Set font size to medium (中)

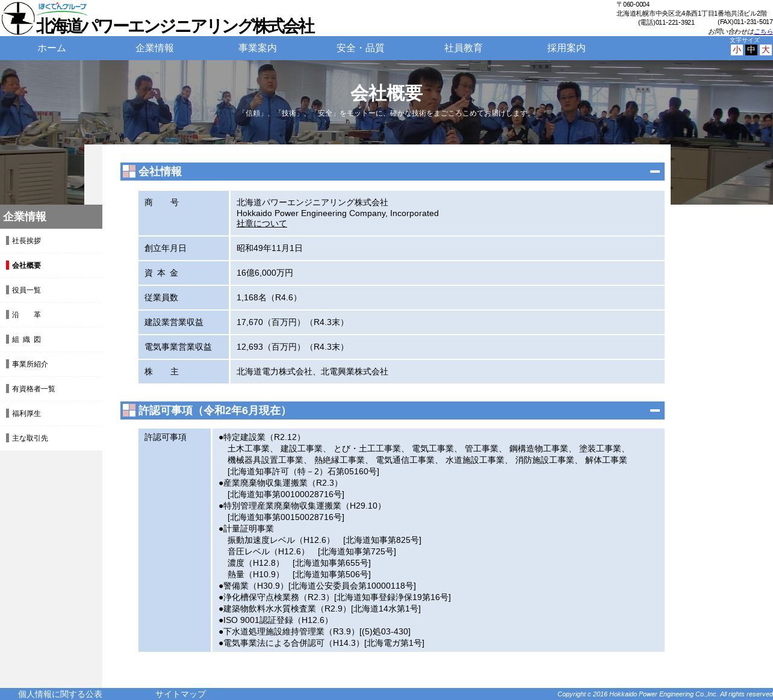751,50
